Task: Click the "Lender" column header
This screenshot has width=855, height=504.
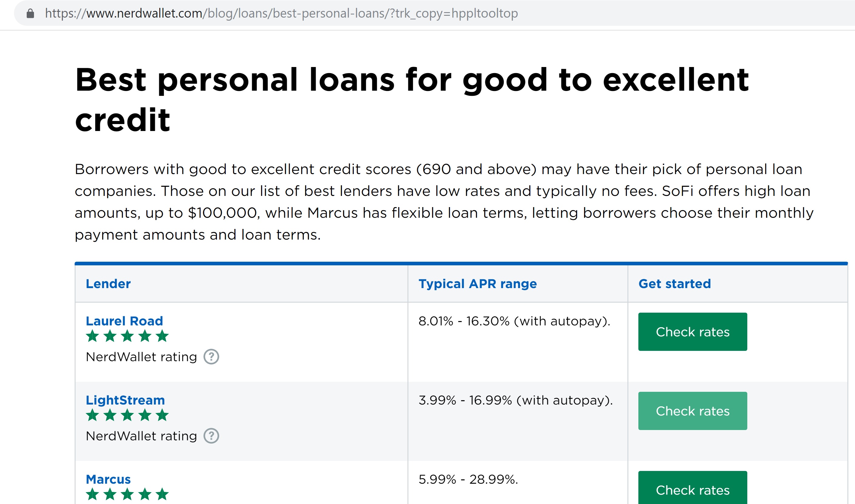Action: tap(108, 284)
